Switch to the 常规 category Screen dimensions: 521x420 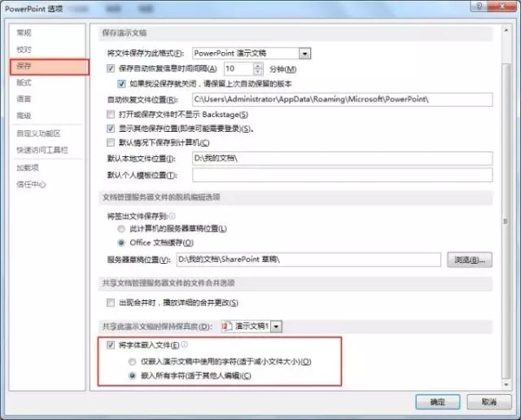click(24, 32)
